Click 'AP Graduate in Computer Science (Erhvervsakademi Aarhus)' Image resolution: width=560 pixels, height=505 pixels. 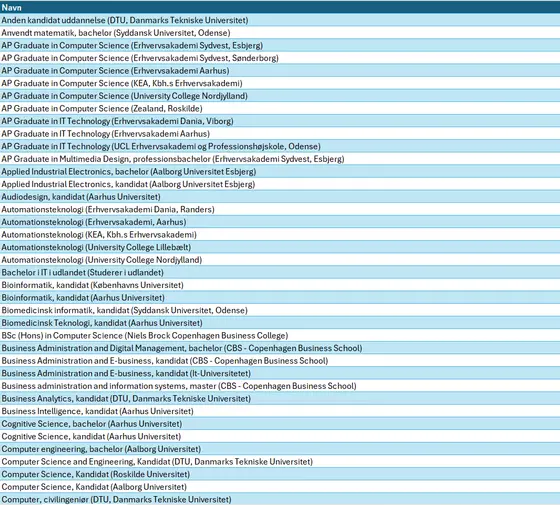click(x=280, y=70)
